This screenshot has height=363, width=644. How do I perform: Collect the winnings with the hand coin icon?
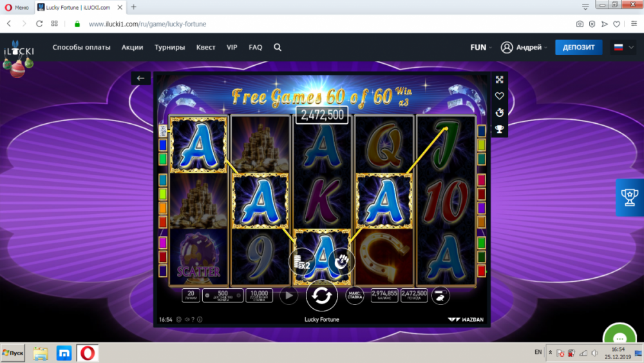341,262
